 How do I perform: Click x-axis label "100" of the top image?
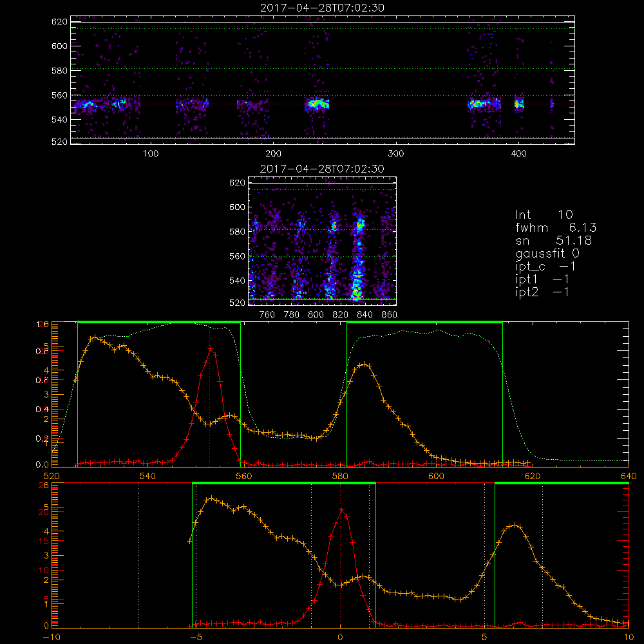[151, 154]
